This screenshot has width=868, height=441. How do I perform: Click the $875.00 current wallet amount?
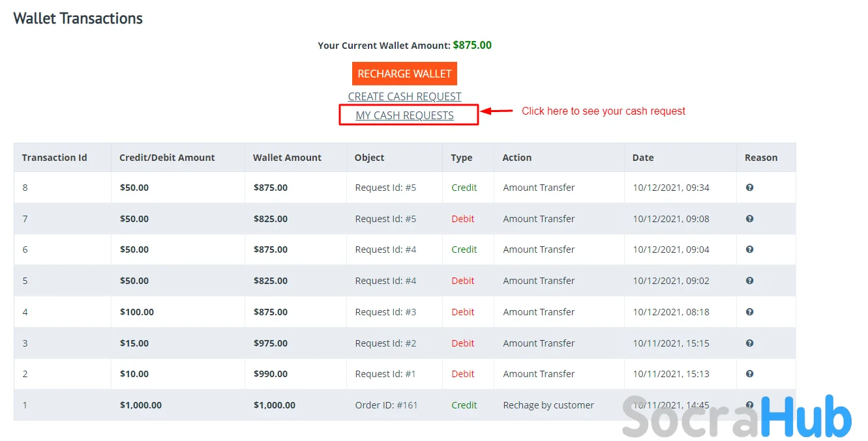pyautogui.click(x=472, y=46)
